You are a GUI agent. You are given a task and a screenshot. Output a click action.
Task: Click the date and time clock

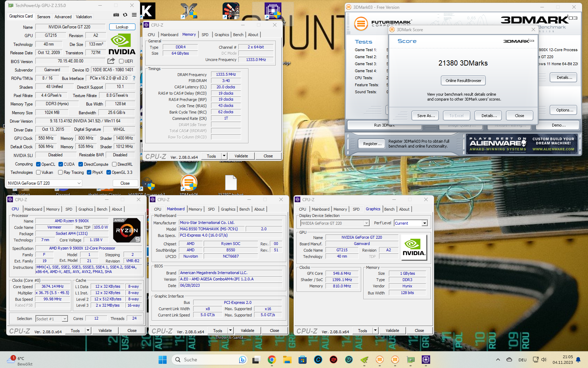click(x=563, y=360)
